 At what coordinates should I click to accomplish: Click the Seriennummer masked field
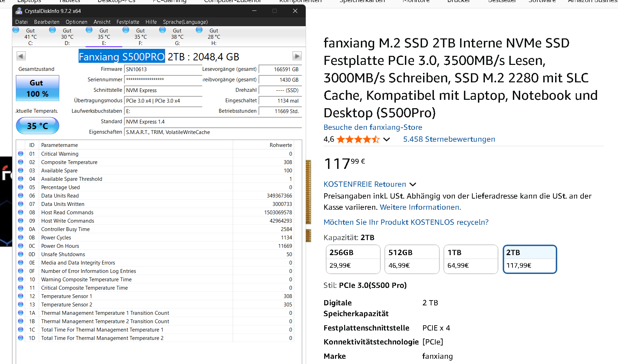[x=163, y=80]
